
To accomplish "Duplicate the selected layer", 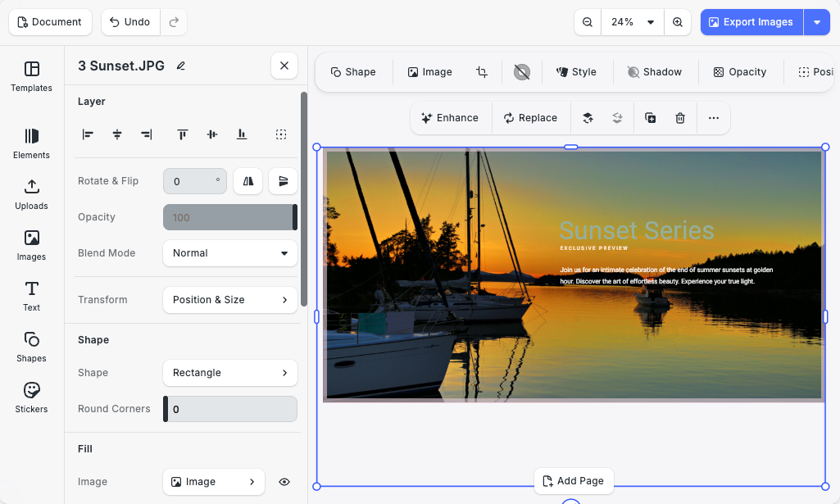I will tap(651, 118).
